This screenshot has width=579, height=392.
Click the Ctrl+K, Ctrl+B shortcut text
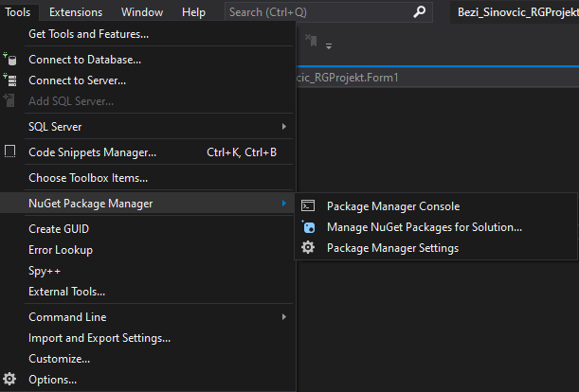pyautogui.click(x=242, y=152)
